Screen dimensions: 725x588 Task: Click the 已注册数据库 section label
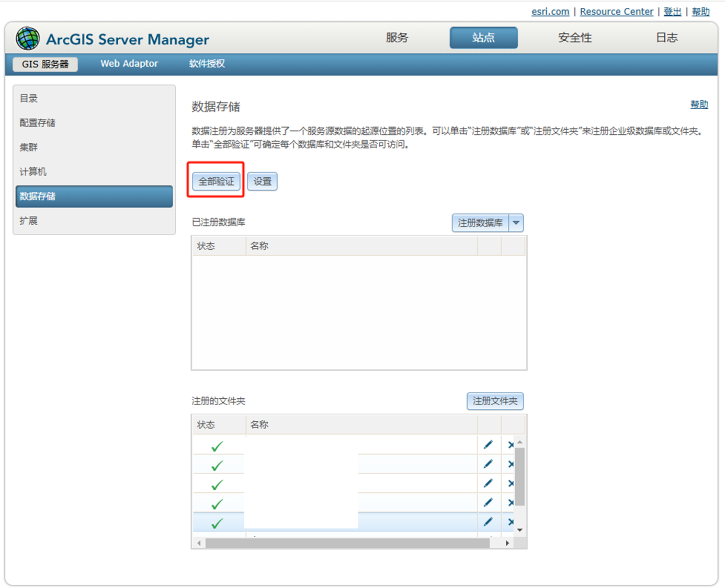[x=219, y=222]
